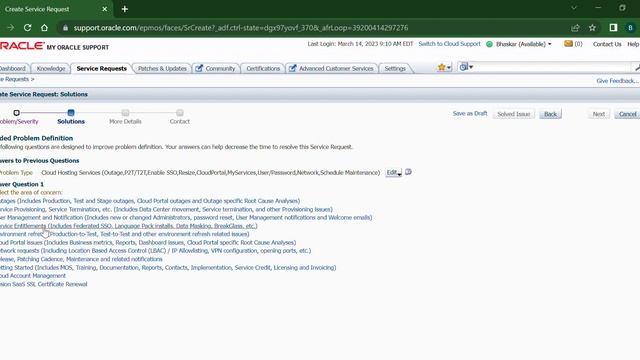The width and height of the screenshot is (640, 360).
Task: Open the Certifications tab
Action: click(x=263, y=69)
